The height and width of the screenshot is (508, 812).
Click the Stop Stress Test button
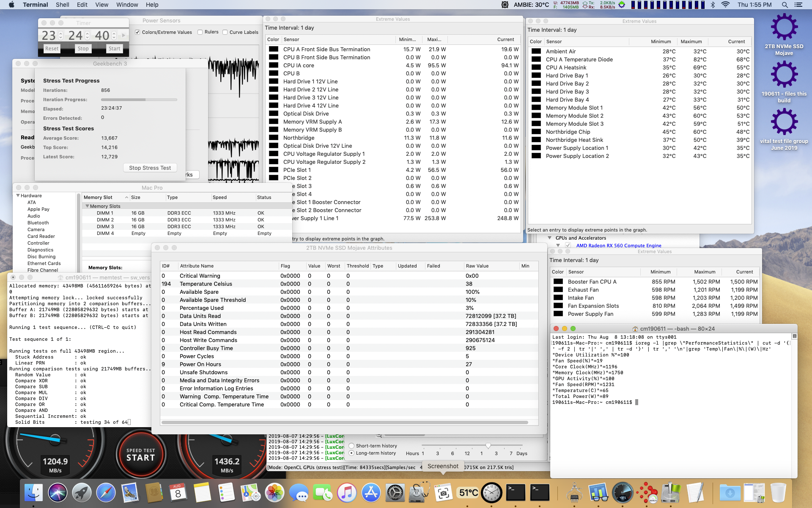[x=150, y=168]
